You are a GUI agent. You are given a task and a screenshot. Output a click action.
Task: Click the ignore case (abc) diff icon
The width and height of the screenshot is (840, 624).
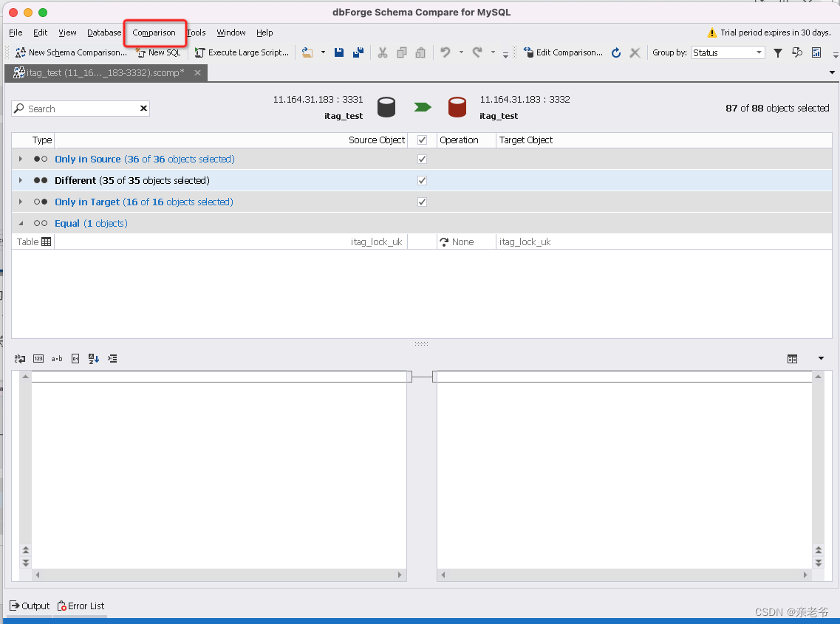(x=20, y=359)
